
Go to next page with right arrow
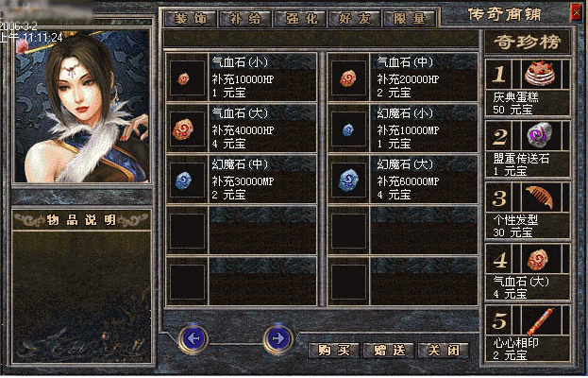pyautogui.click(x=278, y=339)
